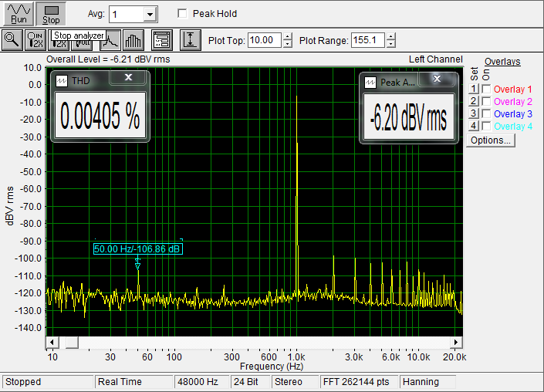This screenshot has width=544, height=392.
Task: Open the settings dialog panel icon
Action: coord(162,40)
